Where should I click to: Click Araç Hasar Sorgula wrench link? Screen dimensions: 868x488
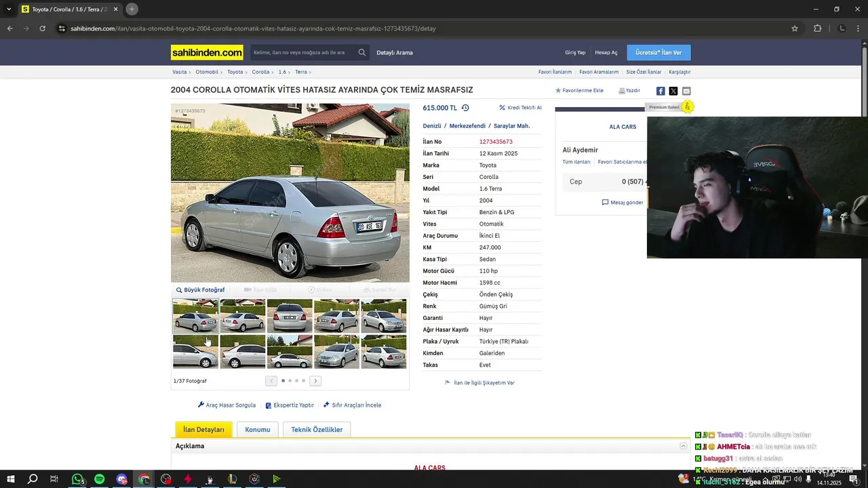[x=226, y=405]
